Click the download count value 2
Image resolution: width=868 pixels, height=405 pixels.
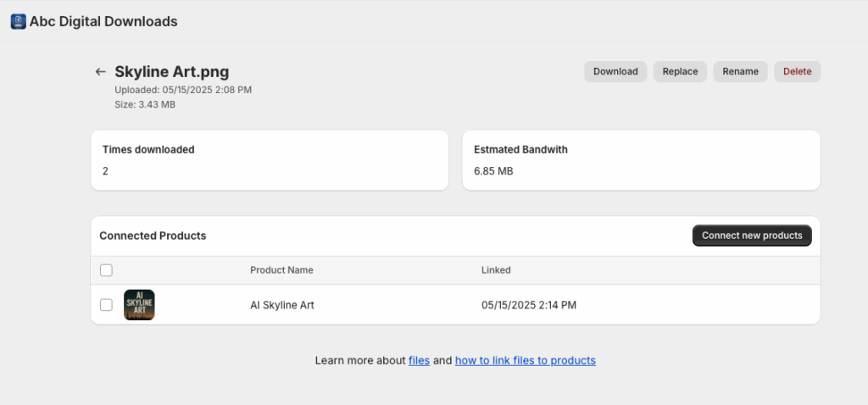[x=105, y=171]
